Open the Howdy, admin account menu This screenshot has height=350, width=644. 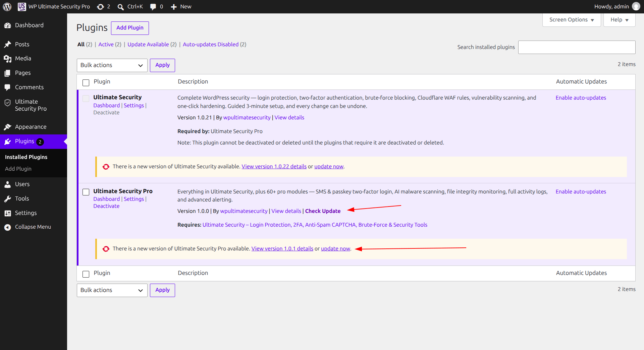(x=617, y=7)
